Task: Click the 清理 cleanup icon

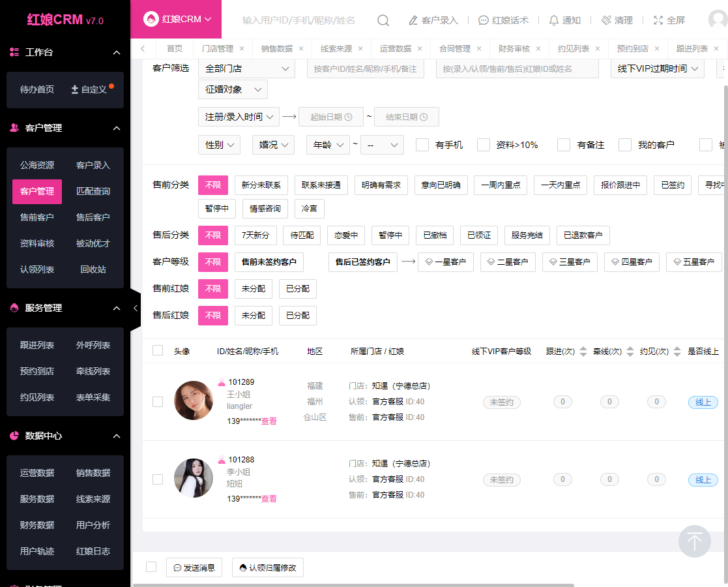Action: (606, 20)
